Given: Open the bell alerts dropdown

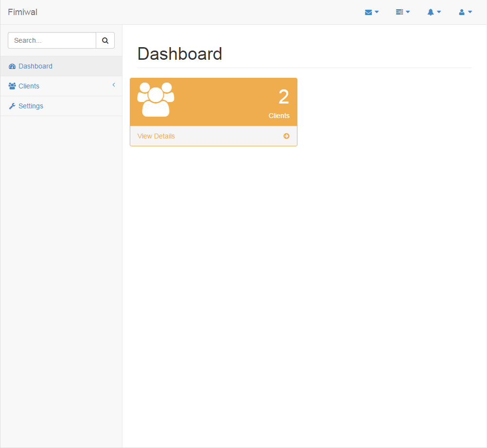Looking at the screenshot, I should point(434,12).
